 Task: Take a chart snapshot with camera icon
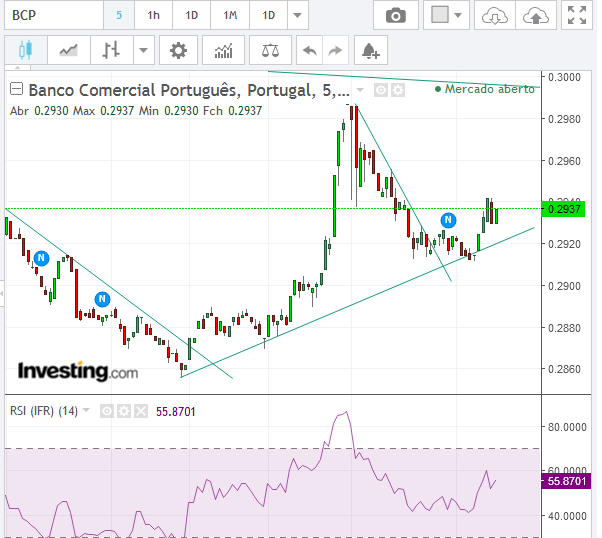pos(396,15)
